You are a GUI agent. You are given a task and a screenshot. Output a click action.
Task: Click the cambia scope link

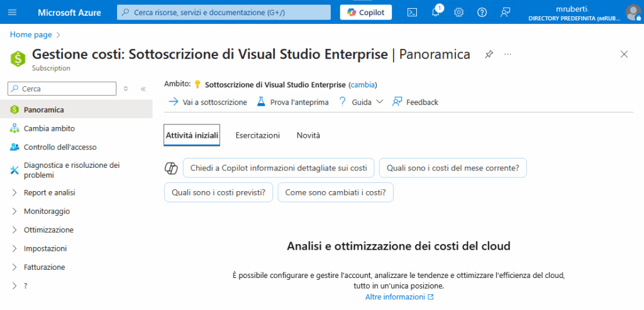363,85
